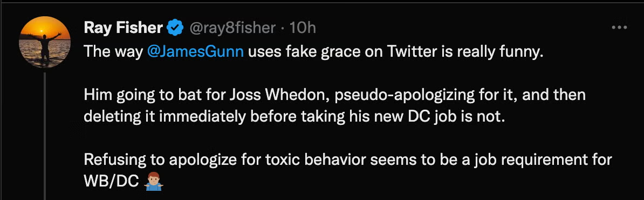
Task: Select the line starting "Him going to bat"
Action: click(x=334, y=96)
